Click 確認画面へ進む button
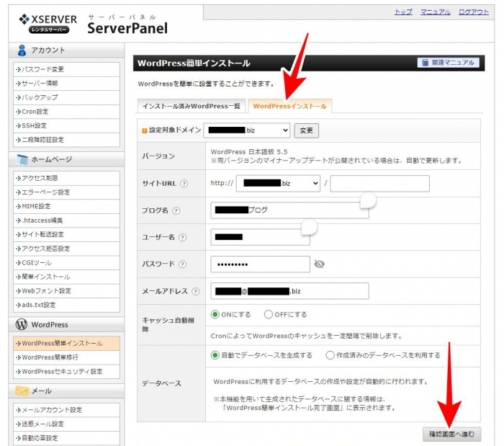 (451, 434)
